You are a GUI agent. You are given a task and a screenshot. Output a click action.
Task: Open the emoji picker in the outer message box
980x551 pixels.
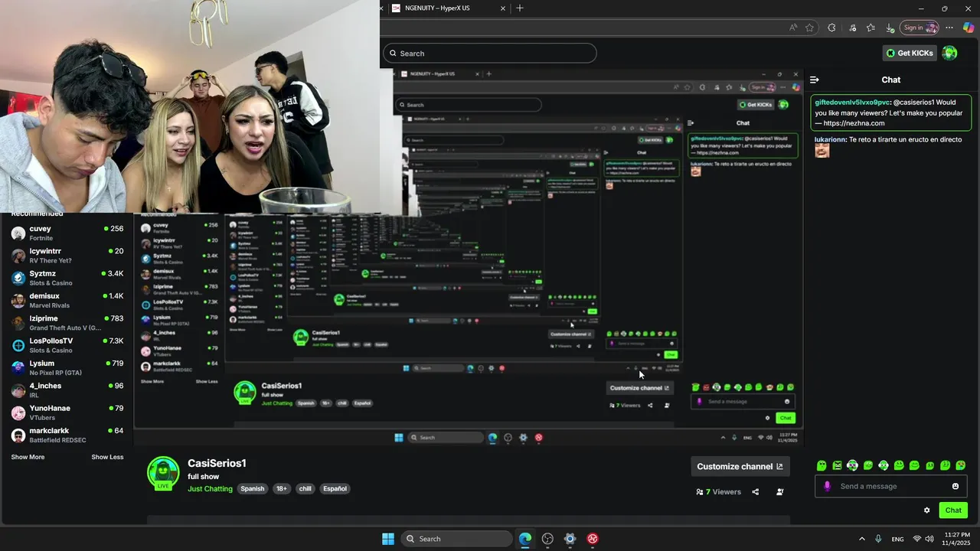click(955, 486)
